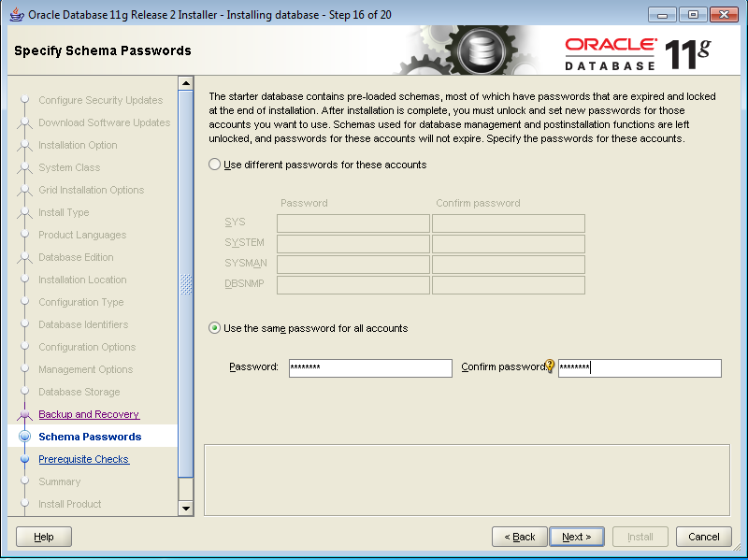Click the DBSNMP confirm password field
The height and width of the screenshot is (560, 748).
509,285
